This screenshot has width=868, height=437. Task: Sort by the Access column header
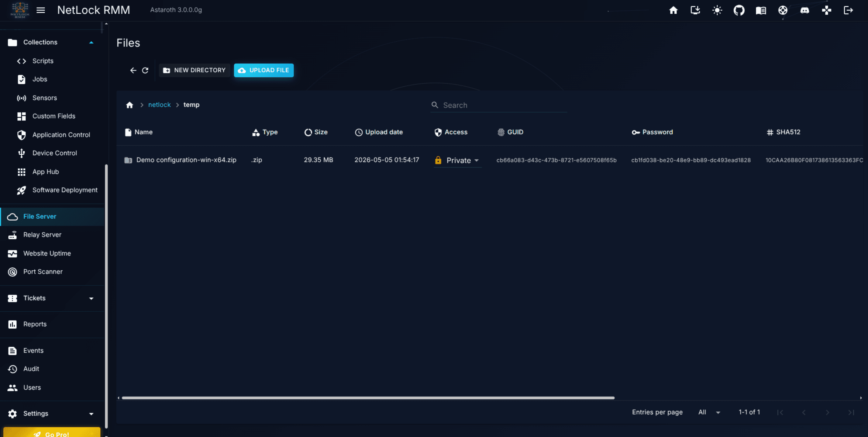coord(451,132)
